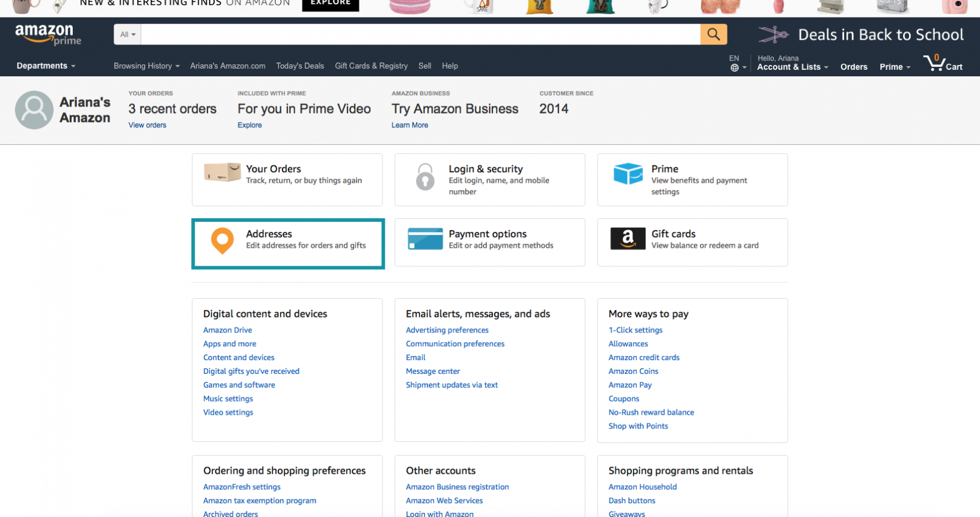Open Amazon credit cards link
The image size is (980, 517).
point(644,358)
